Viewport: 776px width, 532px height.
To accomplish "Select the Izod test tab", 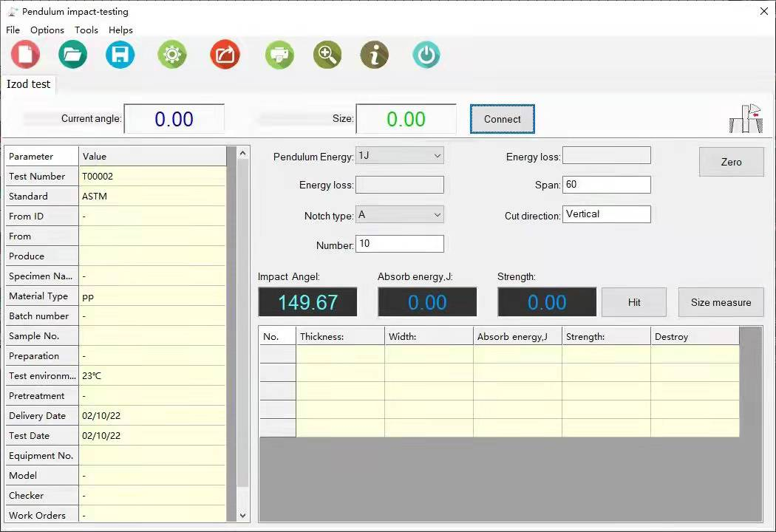I will coord(28,84).
